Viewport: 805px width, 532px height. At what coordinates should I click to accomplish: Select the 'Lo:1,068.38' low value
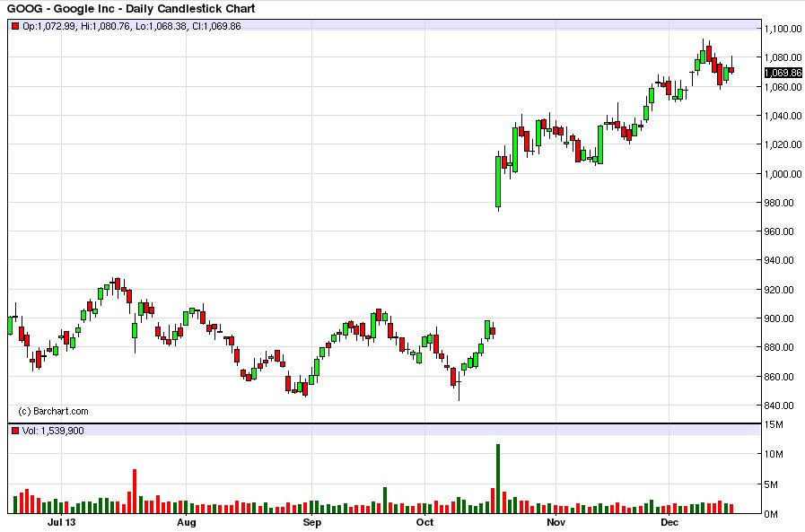162,26
